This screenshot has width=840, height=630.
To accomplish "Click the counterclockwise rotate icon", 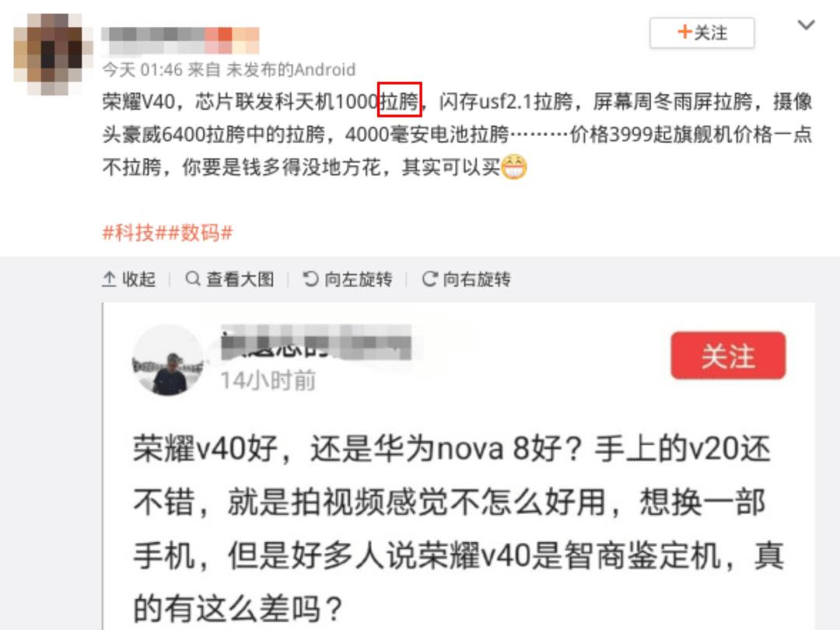I will pos(310,278).
